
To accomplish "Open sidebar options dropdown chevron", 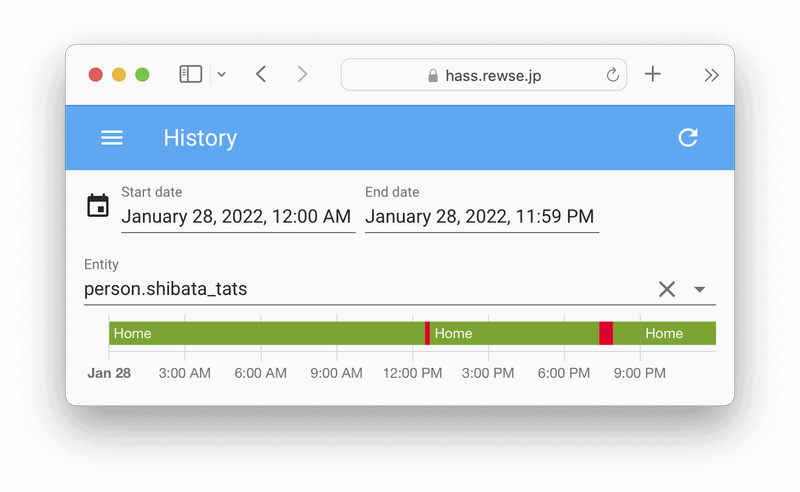I will pyautogui.click(x=222, y=74).
